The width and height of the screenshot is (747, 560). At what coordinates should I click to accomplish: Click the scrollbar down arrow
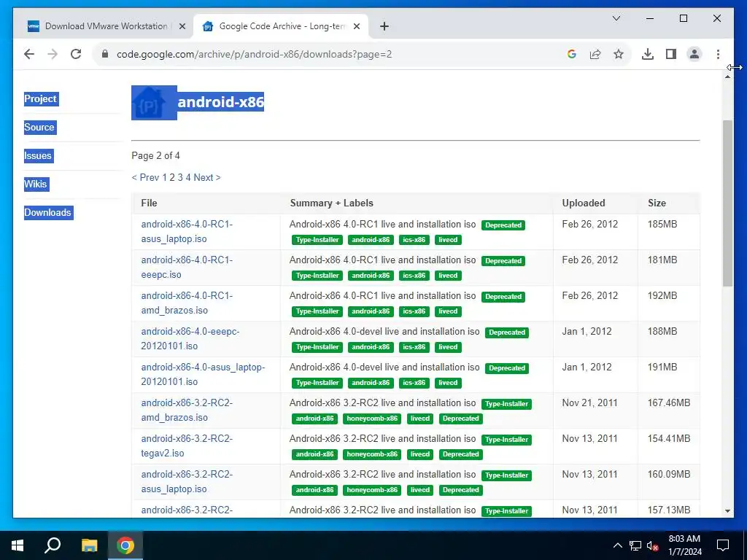tap(727, 511)
